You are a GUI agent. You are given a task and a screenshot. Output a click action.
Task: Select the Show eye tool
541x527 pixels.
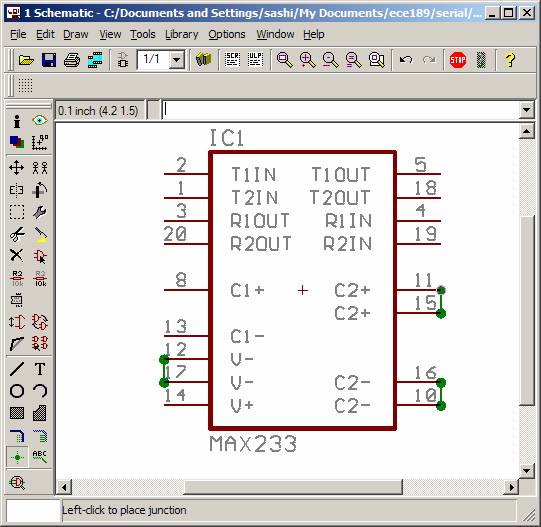tap(40, 121)
